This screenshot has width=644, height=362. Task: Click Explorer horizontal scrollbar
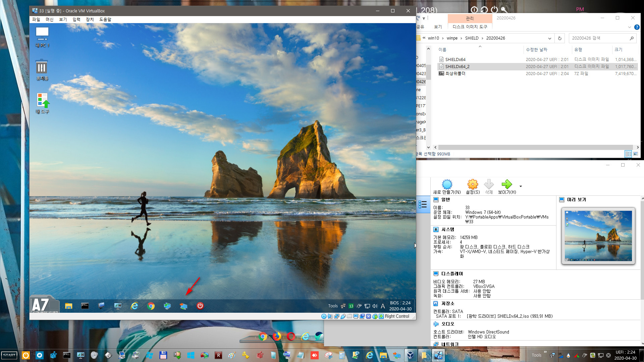point(535,147)
